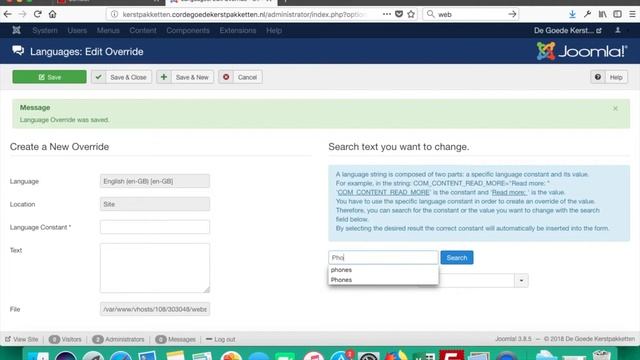Open the System menu
Screen dimensions: 640x360
coord(45,31)
